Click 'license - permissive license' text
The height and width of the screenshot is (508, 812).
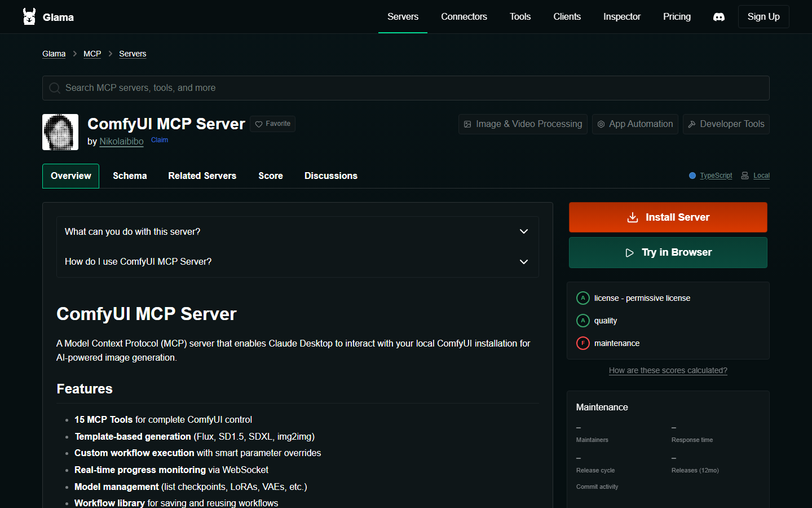coord(642,298)
